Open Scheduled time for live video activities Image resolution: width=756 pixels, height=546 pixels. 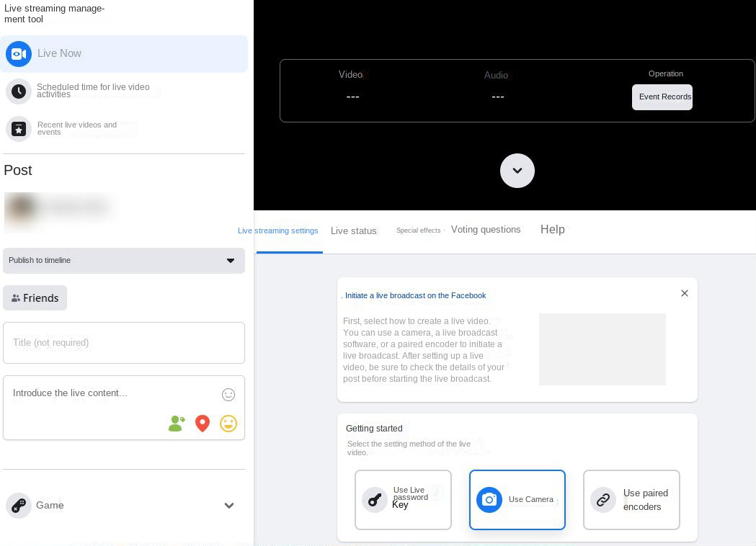19,91
